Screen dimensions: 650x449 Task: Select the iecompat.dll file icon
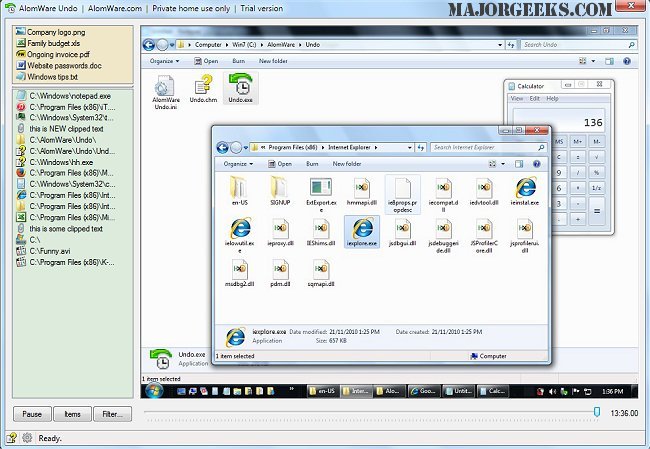pos(443,194)
